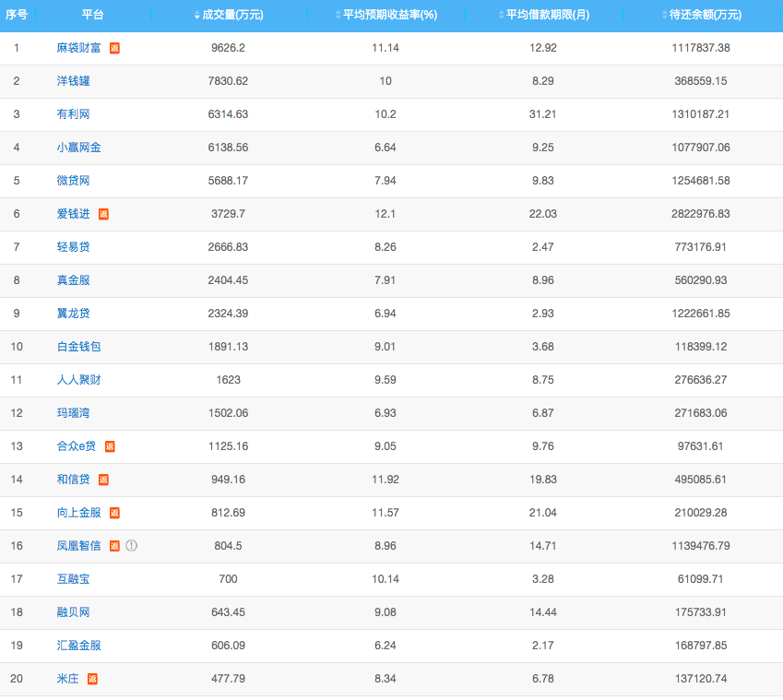Click the 560290.93 balance cell

click(701, 280)
